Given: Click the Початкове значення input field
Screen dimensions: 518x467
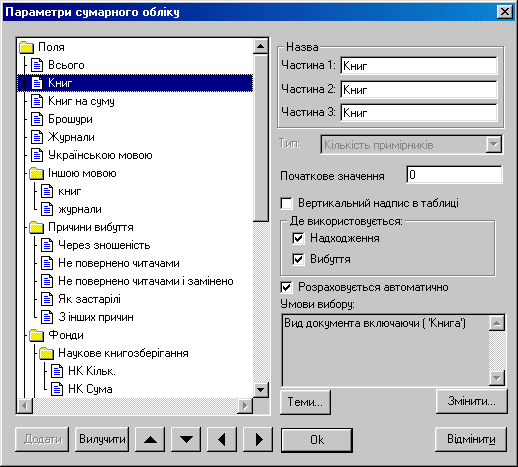Looking at the screenshot, I should (x=454, y=175).
